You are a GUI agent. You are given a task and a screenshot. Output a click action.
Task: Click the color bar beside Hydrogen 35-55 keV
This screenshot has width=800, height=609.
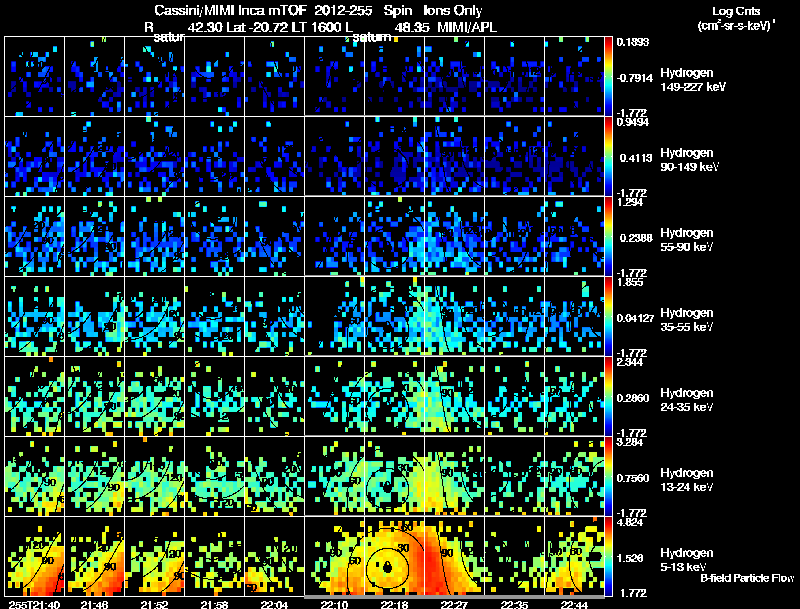[609, 317]
